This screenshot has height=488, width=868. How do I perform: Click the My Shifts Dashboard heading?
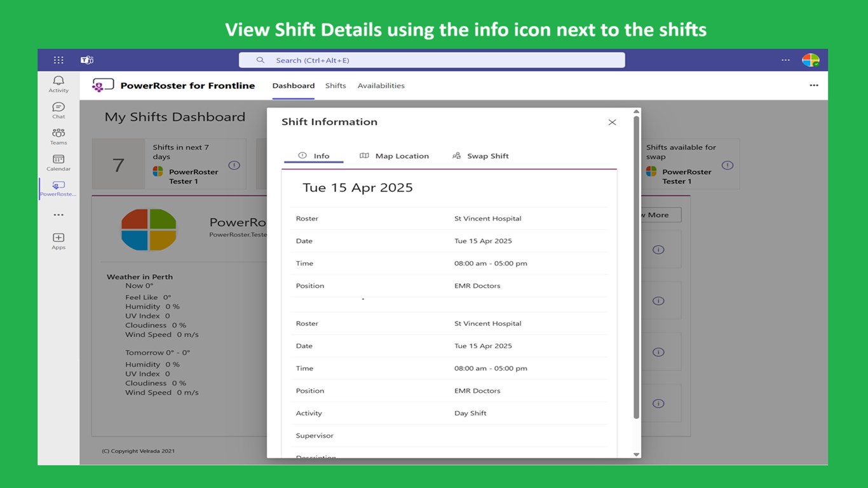175,117
